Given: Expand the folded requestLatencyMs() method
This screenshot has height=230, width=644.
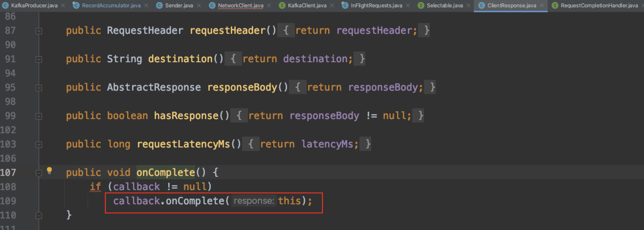Looking at the screenshot, I should tap(39, 145).
